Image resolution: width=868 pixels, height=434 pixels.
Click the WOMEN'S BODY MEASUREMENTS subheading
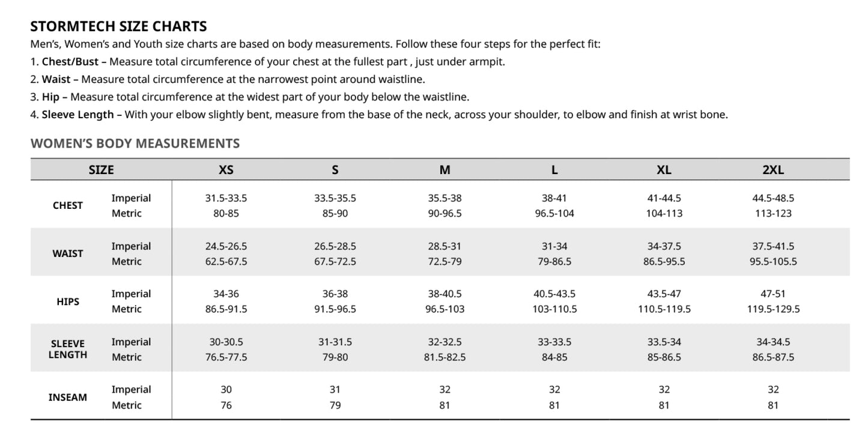(x=135, y=143)
